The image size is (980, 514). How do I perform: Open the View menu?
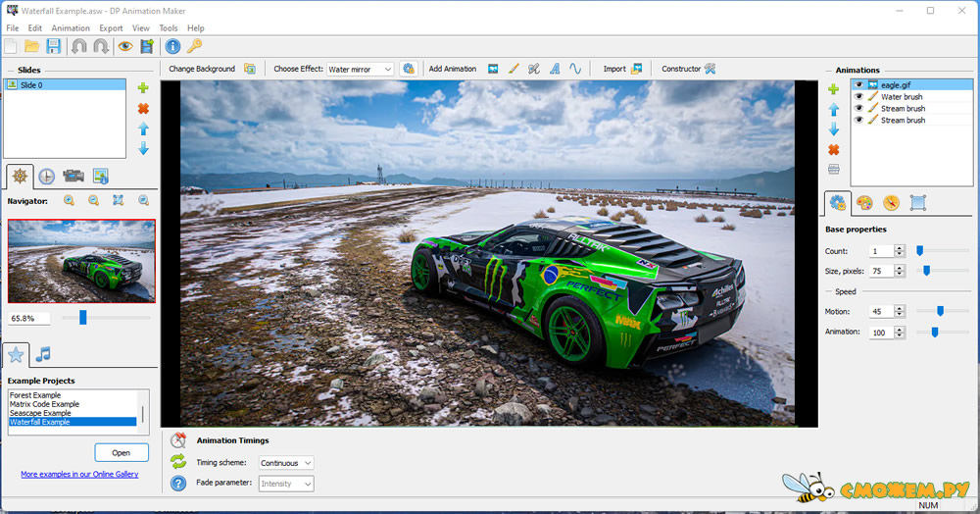coord(140,28)
